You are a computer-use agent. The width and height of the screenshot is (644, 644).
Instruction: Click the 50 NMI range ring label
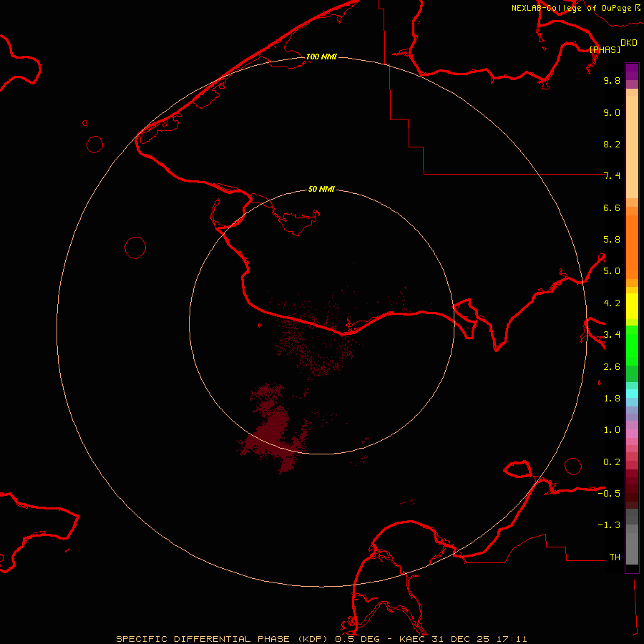point(321,189)
